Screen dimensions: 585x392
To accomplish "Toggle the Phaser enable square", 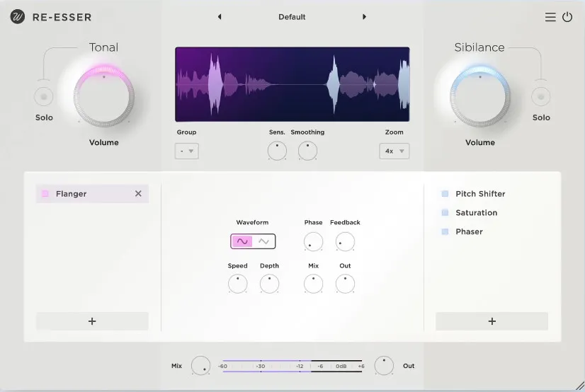I will pos(445,232).
